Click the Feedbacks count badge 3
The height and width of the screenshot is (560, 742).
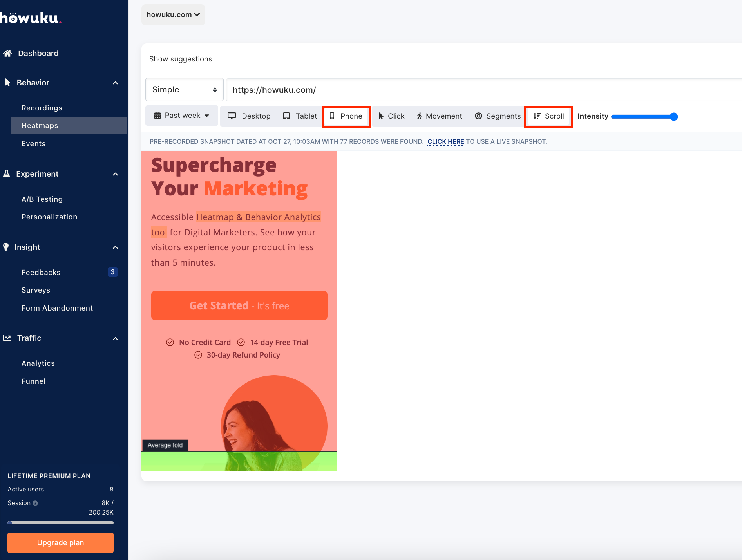113,272
